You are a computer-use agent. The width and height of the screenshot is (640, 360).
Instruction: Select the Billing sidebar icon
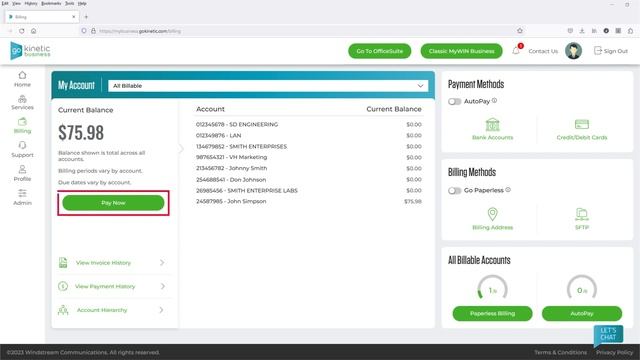(x=22, y=122)
